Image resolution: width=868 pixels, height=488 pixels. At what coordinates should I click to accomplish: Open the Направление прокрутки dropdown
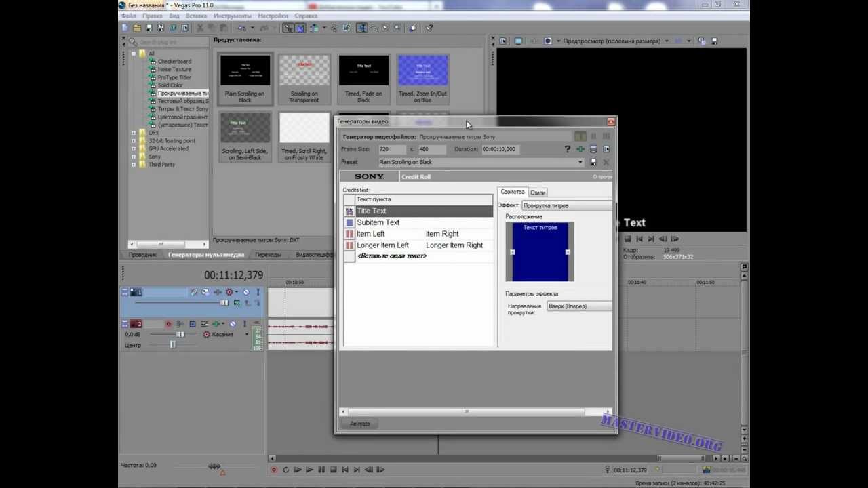[x=579, y=306]
